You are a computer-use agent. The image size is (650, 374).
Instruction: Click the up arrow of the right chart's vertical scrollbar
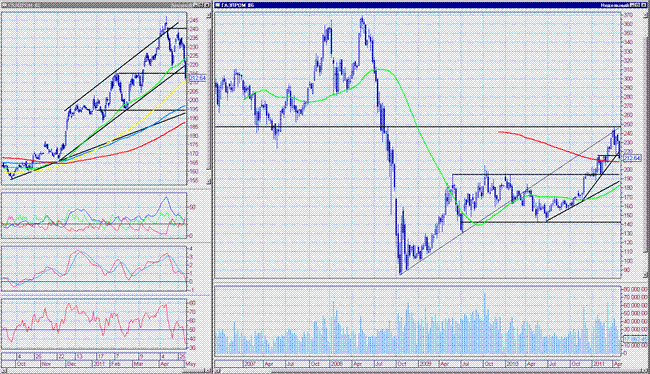click(x=646, y=14)
